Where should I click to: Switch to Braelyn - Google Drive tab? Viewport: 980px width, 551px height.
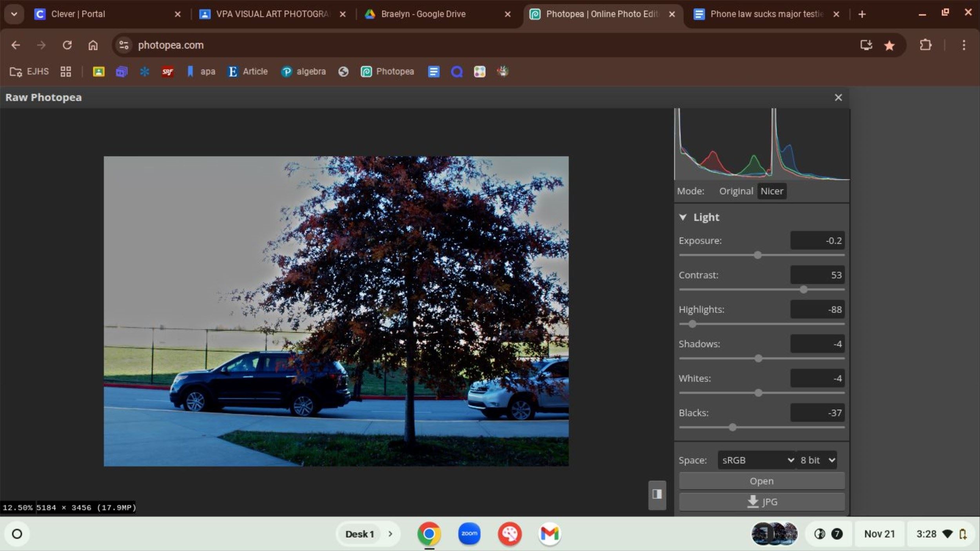[423, 14]
